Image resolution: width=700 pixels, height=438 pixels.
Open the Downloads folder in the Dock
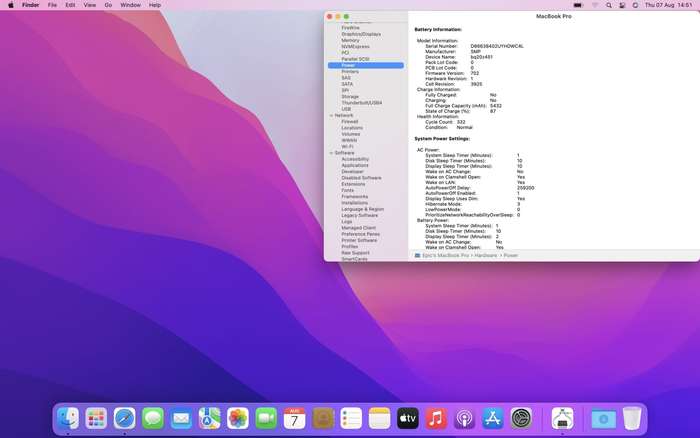(x=604, y=419)
